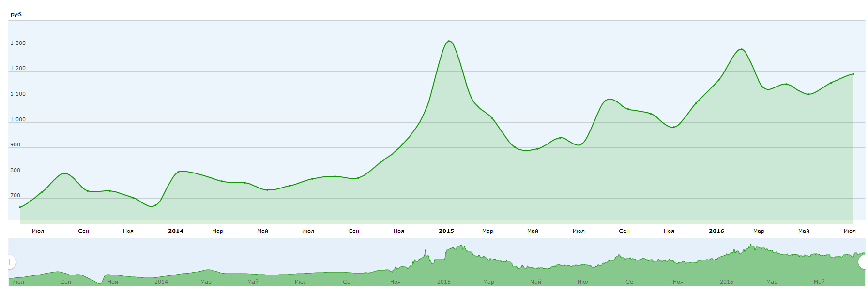868x289 pixels.
Task: Click 2016 label in the bottom navigator
Action: point(727,282)
